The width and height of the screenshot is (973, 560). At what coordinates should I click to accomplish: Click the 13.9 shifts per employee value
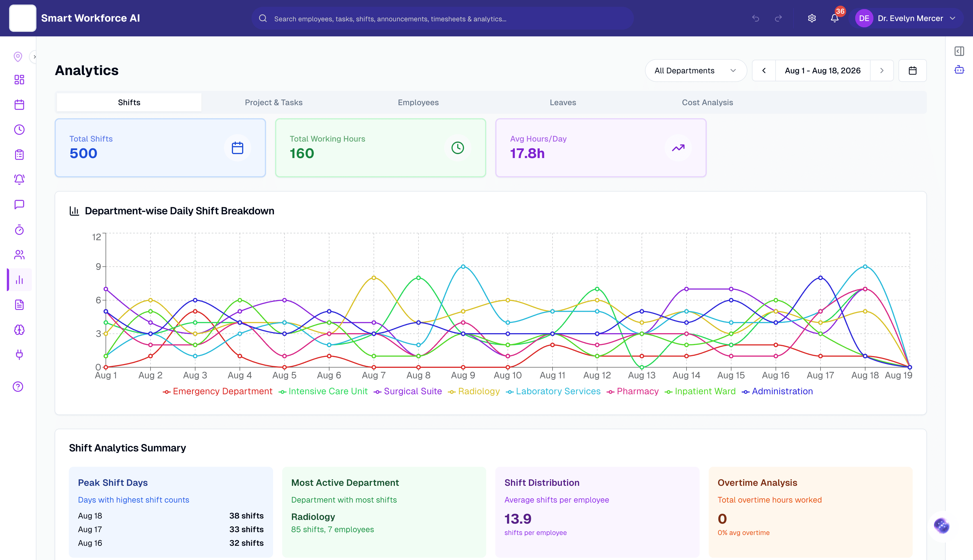click(518, 518)
